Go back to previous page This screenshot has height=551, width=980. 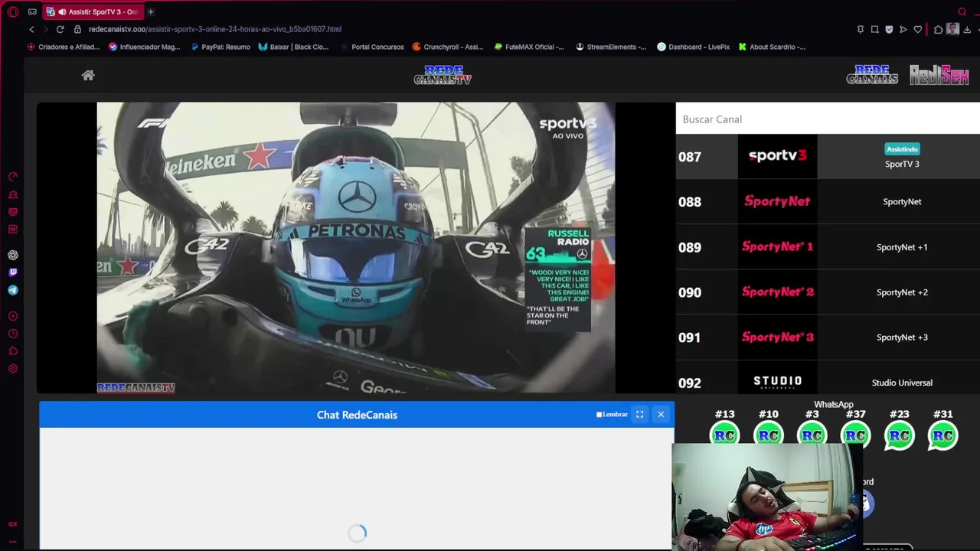point(31,29)
